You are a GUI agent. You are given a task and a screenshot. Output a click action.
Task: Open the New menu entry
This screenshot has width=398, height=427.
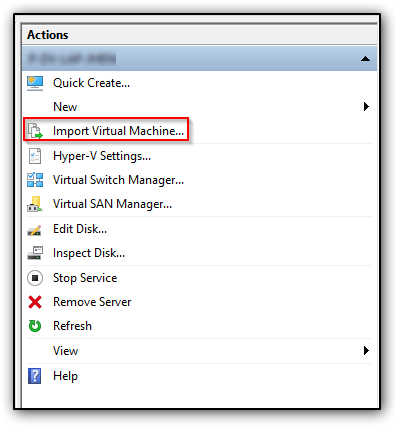pyautogui.click(x=65, y=107)
